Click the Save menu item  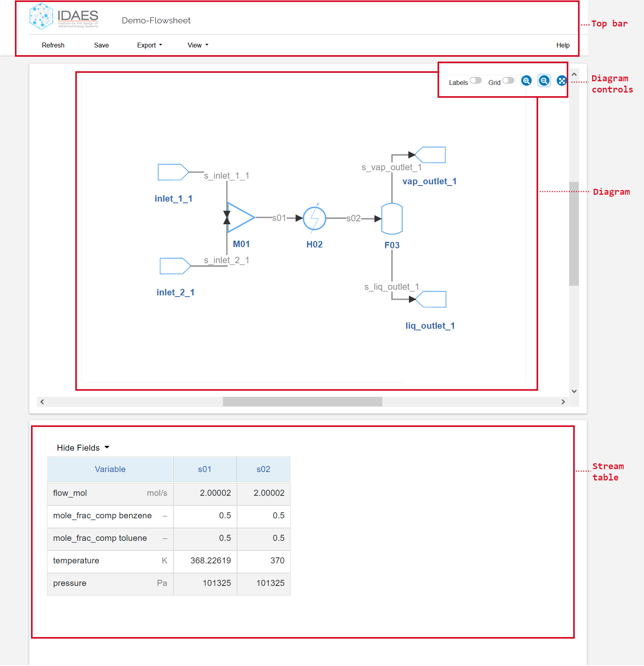[x=101, y=45]
